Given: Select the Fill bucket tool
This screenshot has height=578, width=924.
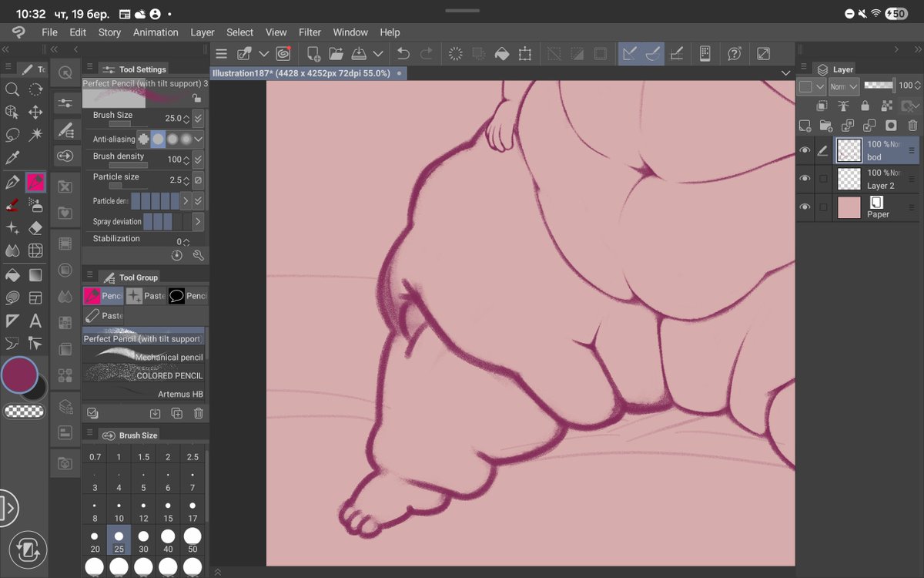Looking at the screenshot, I should coord(12,274).
